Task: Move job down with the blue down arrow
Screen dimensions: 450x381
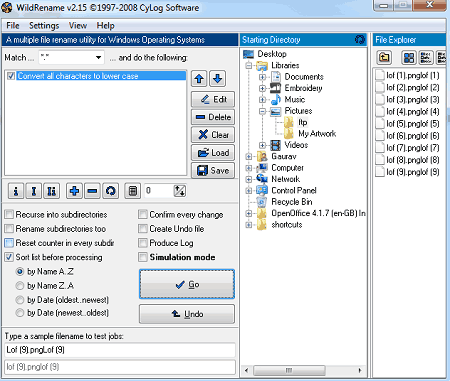Action: point(217,79)
